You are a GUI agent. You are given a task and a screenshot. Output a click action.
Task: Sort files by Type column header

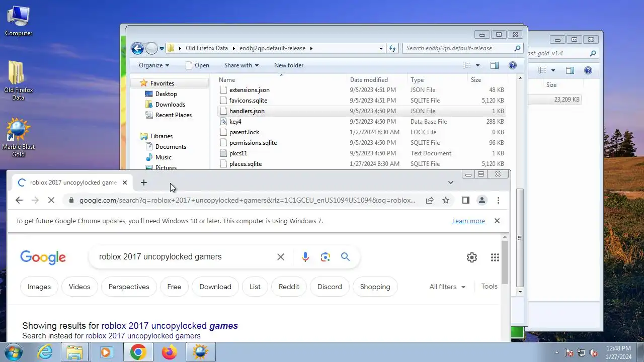[x=437, y=80]
